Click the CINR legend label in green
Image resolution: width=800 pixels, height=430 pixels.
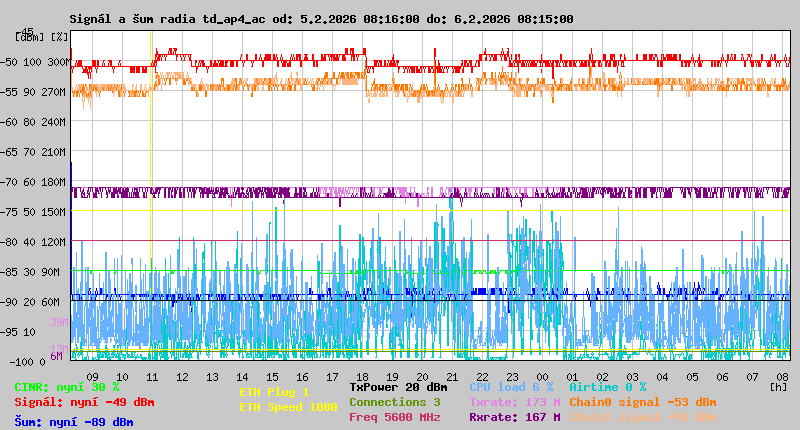[66, 387]
